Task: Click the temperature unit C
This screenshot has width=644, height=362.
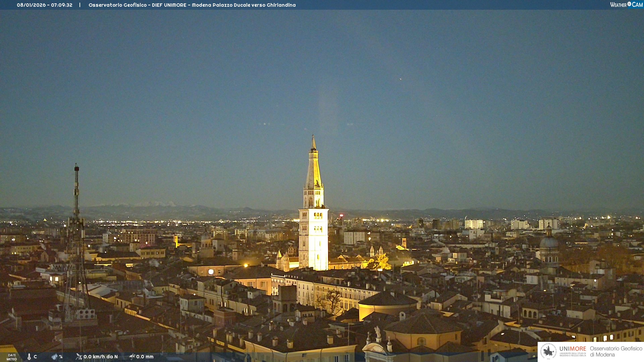Action: coord(35,357)
